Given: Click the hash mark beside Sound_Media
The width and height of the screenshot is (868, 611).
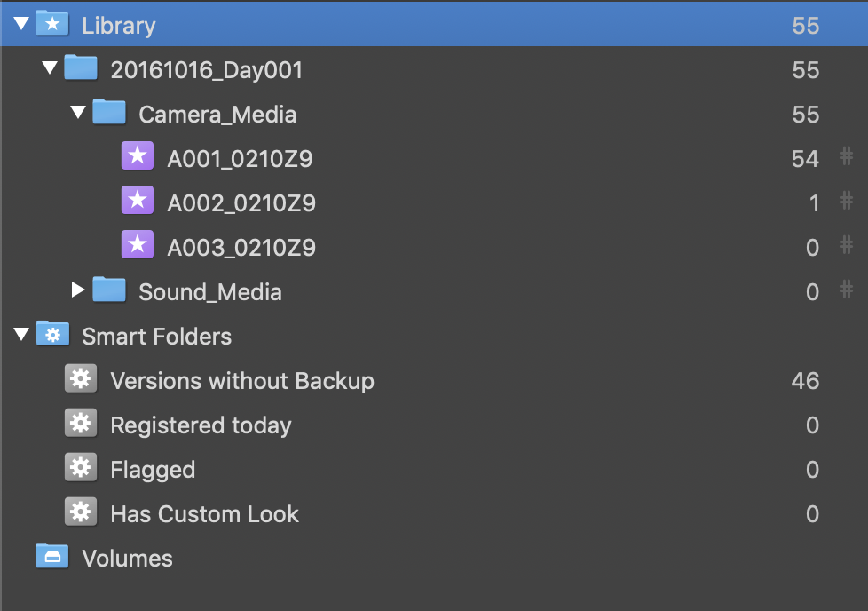Looking at the screenshot, I should pos(847,290).
